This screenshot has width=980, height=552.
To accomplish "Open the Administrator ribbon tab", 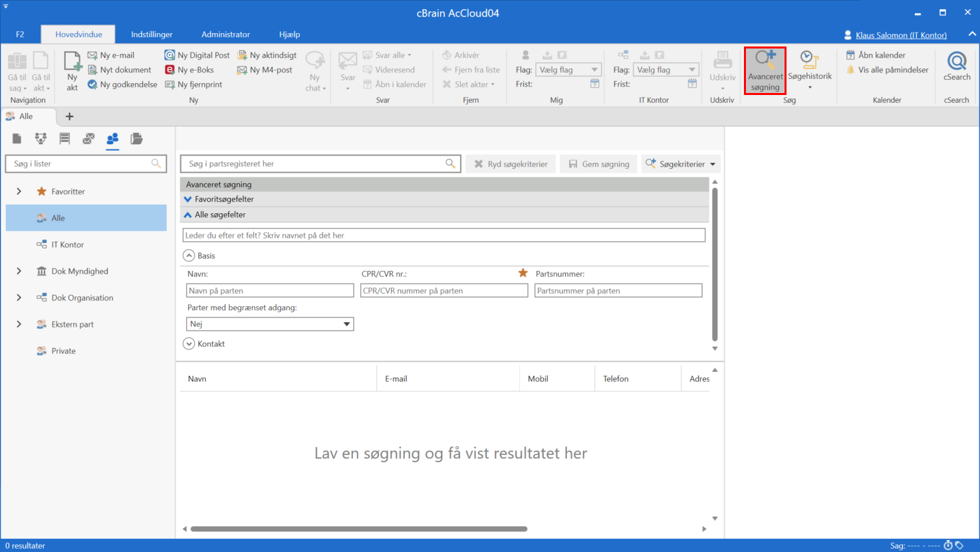I will tap(225, 35).
